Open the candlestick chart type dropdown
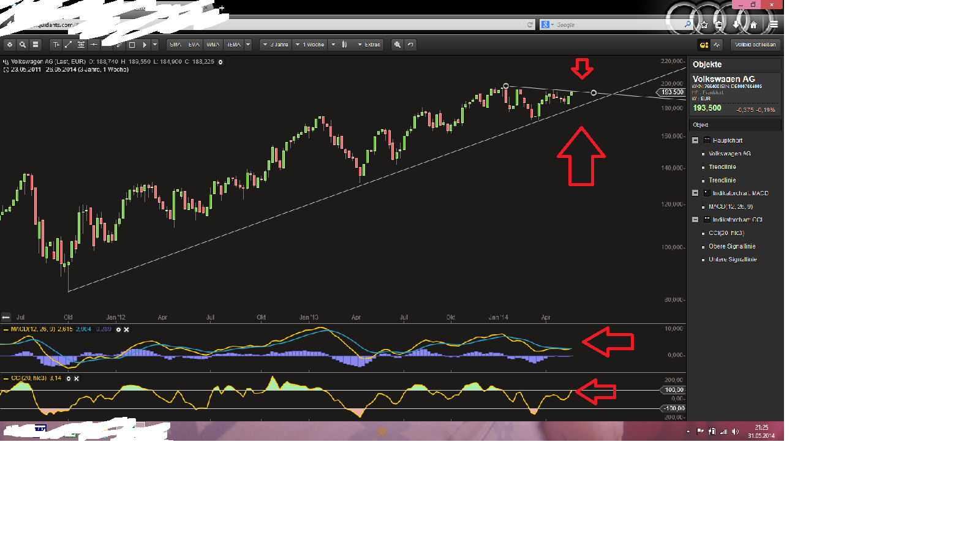 point(339,45)
